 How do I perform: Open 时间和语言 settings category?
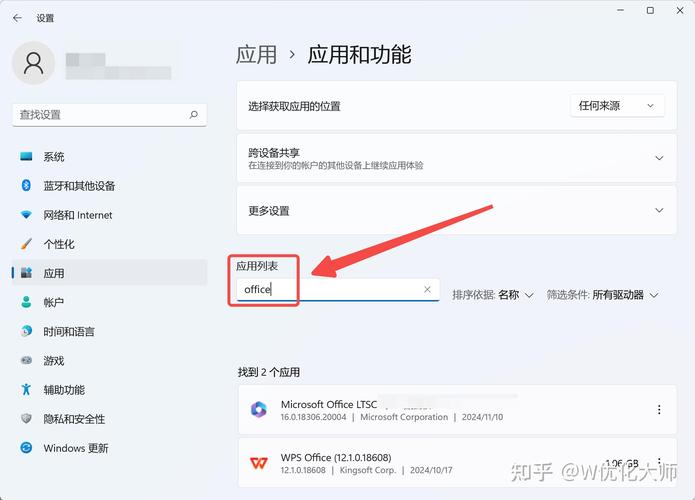tap(109, 331)
